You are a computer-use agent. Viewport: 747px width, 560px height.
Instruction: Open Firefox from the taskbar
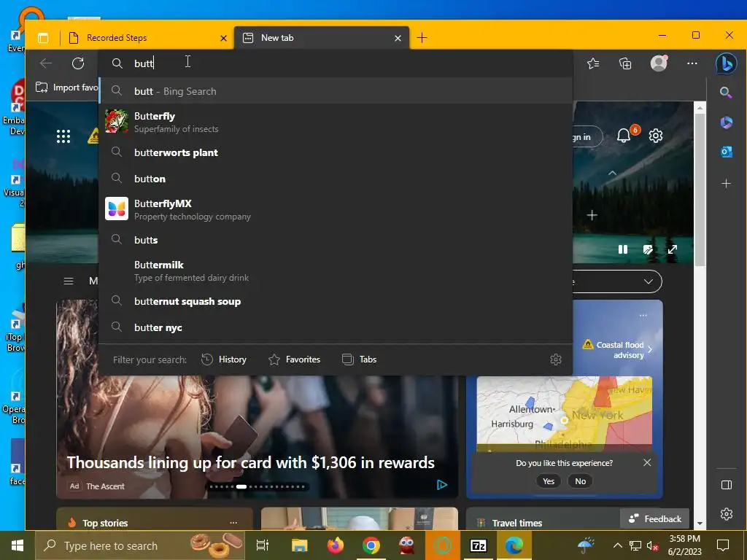tap(335, 545)
